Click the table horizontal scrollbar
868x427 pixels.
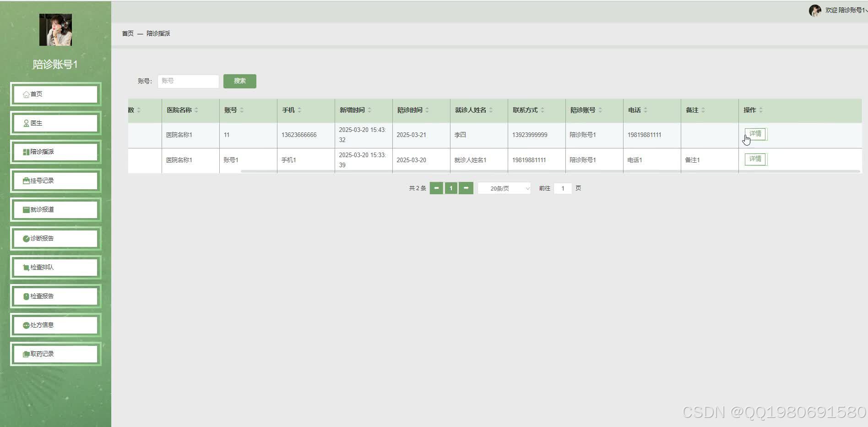[x=550, y=171]
